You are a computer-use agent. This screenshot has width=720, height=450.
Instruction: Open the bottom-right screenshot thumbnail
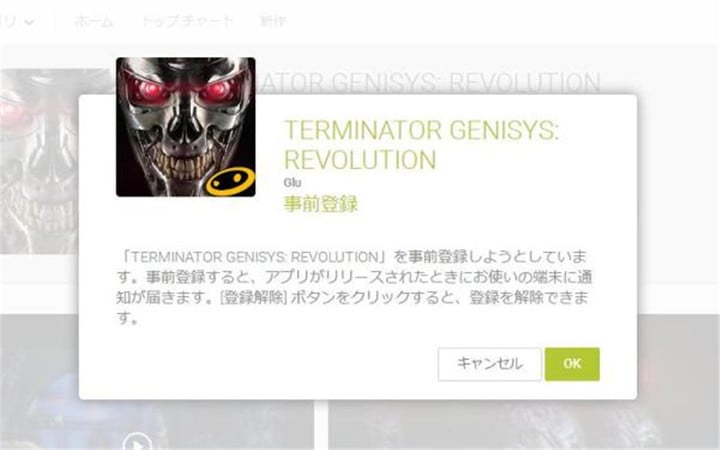click(x=523, y=425)
